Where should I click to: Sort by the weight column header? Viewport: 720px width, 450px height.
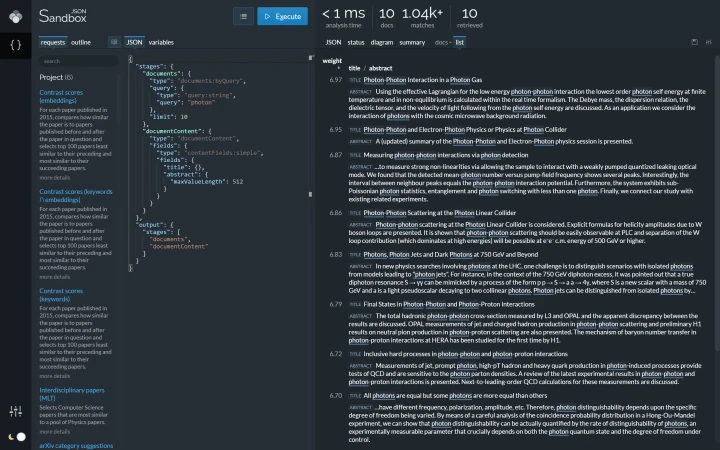(x=332, y=61)
